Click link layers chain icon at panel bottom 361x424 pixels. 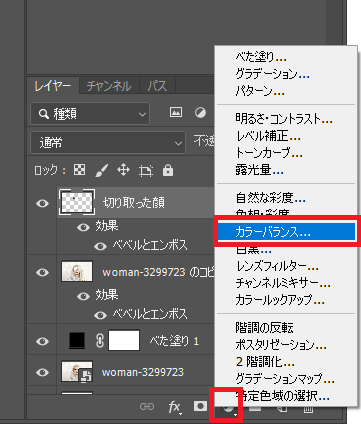point(147,407)
